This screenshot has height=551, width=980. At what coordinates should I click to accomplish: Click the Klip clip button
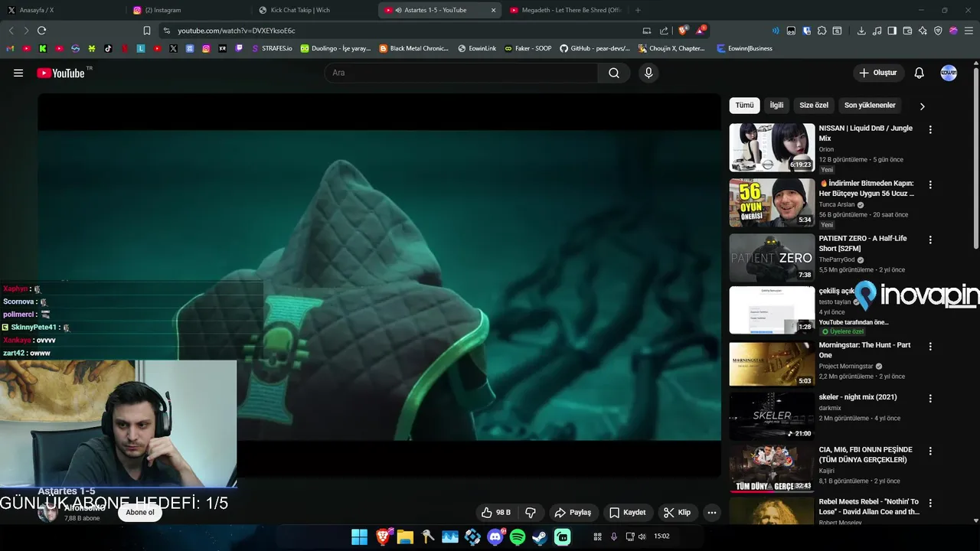pyautogui.click(x=677, y=513)
